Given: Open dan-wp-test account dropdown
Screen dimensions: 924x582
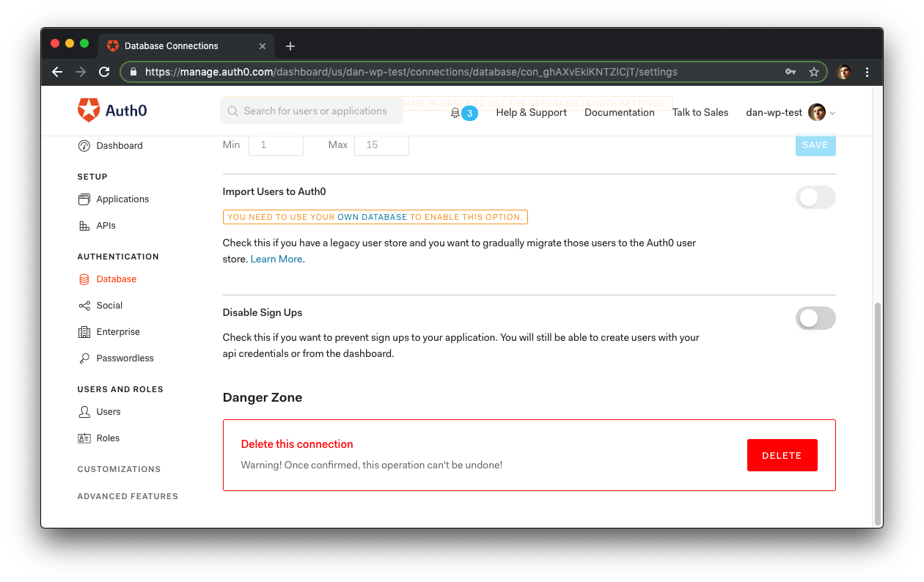Looking at the screenshot, I should (x=791, y=112).
